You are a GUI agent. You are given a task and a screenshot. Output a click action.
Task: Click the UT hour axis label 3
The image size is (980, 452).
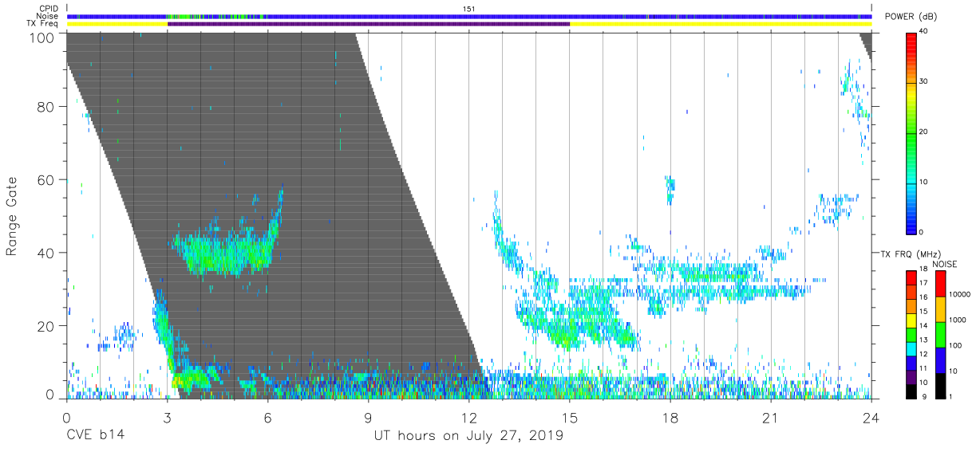tap(167, 417)
